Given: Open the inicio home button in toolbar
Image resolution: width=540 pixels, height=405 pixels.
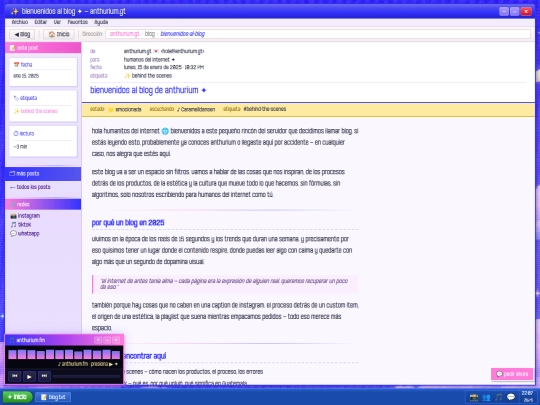Looking at the screenshot, I should pos(59,34).
